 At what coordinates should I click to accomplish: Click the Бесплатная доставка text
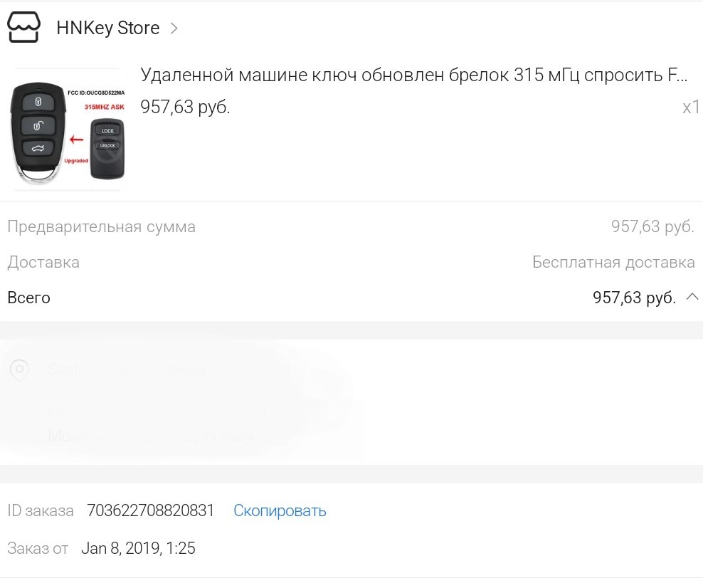click(x=613, y=262)
